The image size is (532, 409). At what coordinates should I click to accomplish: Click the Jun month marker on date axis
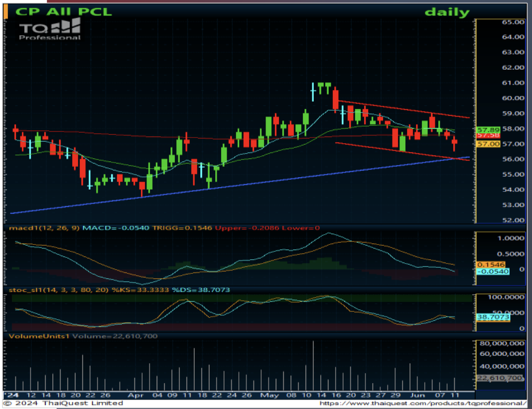coord(417,395)
